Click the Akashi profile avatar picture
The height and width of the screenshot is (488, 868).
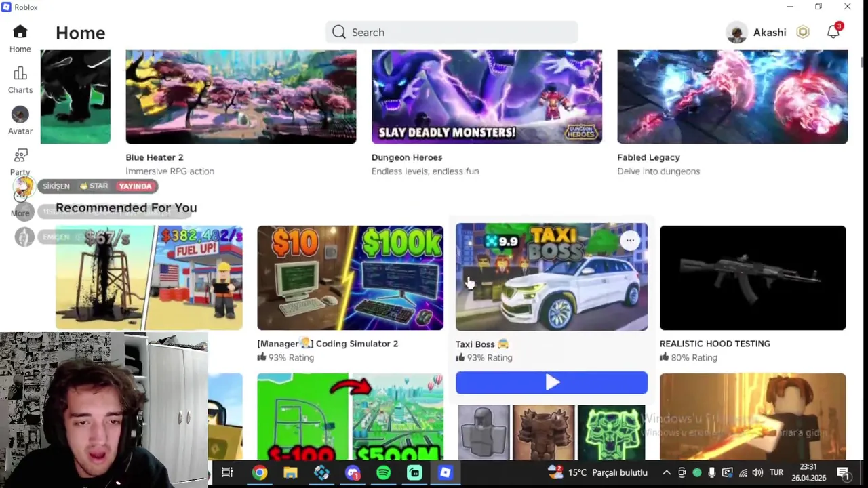(x=736, y=33)
